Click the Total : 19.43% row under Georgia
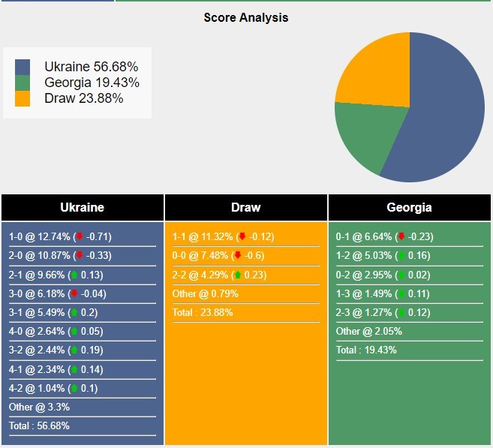This screenshot has height=448, width=493. pos(410,350)
